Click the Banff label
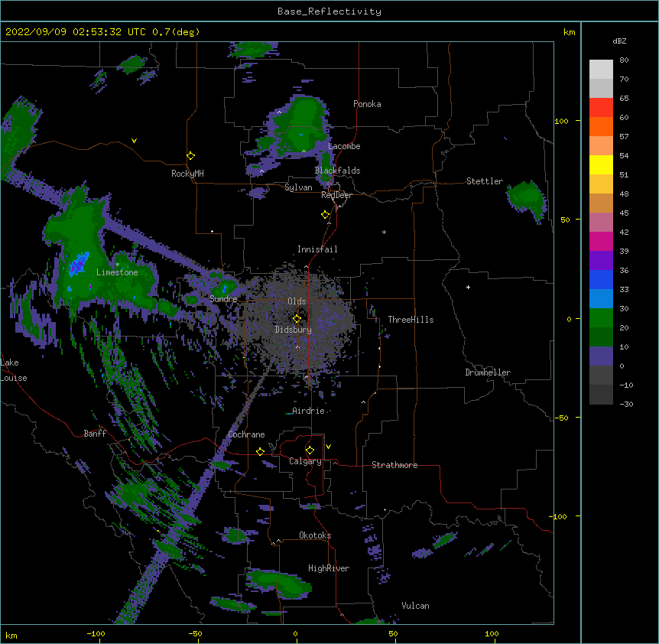 tap(95, 434)
